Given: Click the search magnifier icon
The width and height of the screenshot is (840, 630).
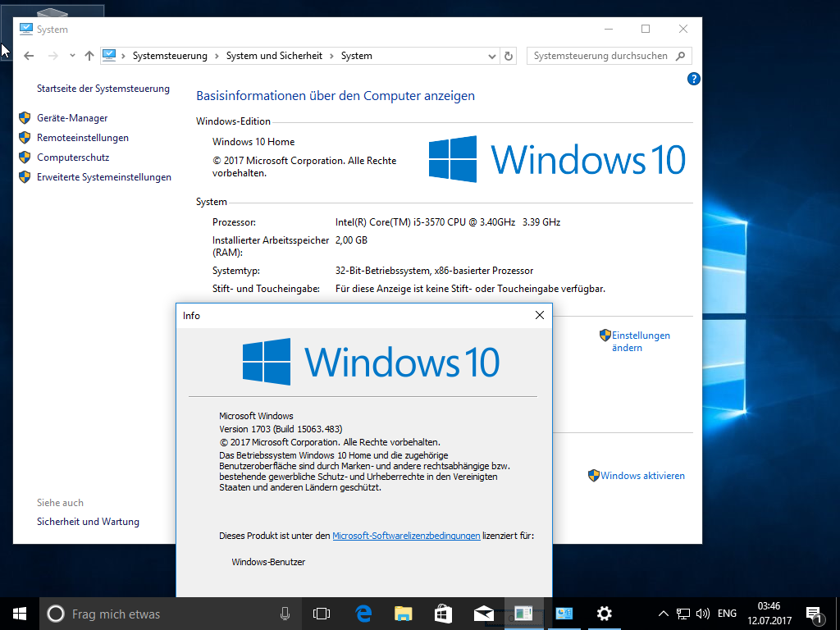Looking at the screenshot, I should click(680, 56).
